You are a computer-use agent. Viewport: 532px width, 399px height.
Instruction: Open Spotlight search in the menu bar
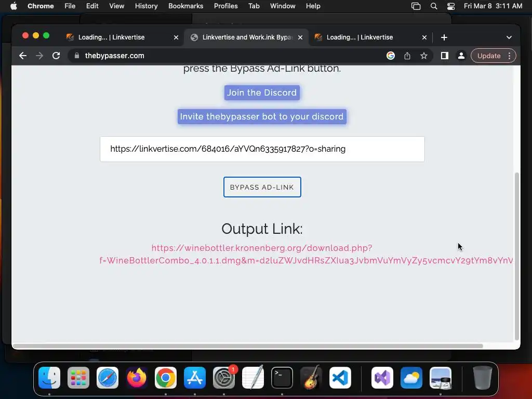coord(434,6)
